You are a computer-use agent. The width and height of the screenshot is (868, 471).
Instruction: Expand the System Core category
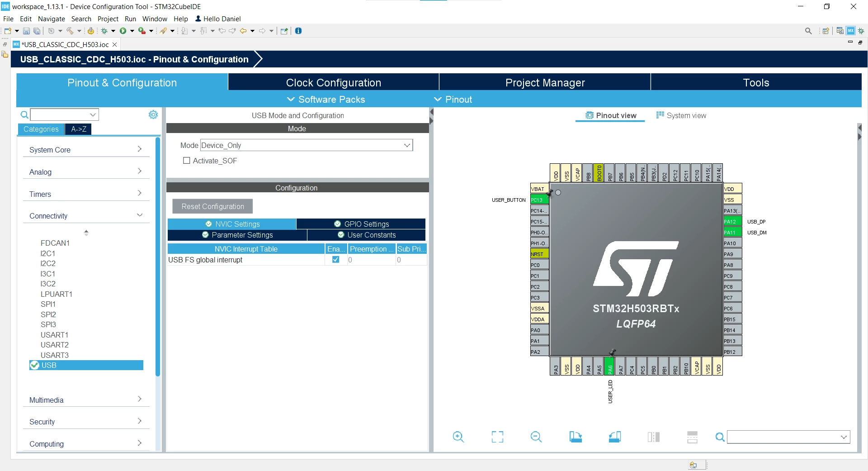tap(86, 149)
